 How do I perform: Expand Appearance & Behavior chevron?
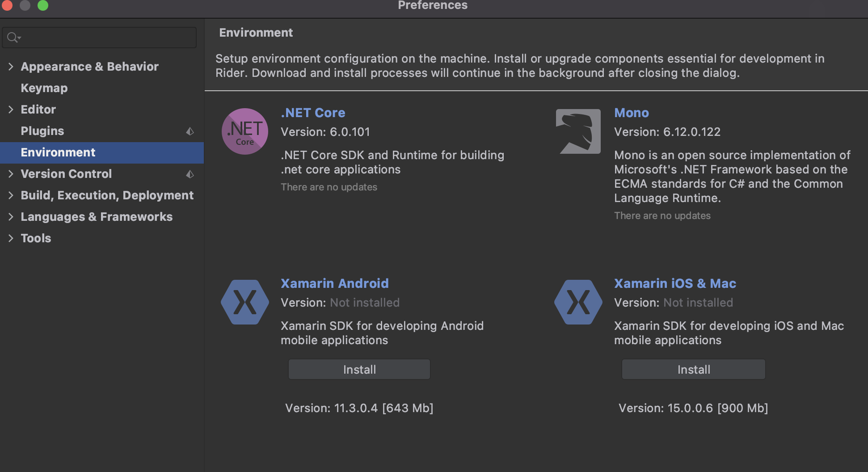coord(11,67)
